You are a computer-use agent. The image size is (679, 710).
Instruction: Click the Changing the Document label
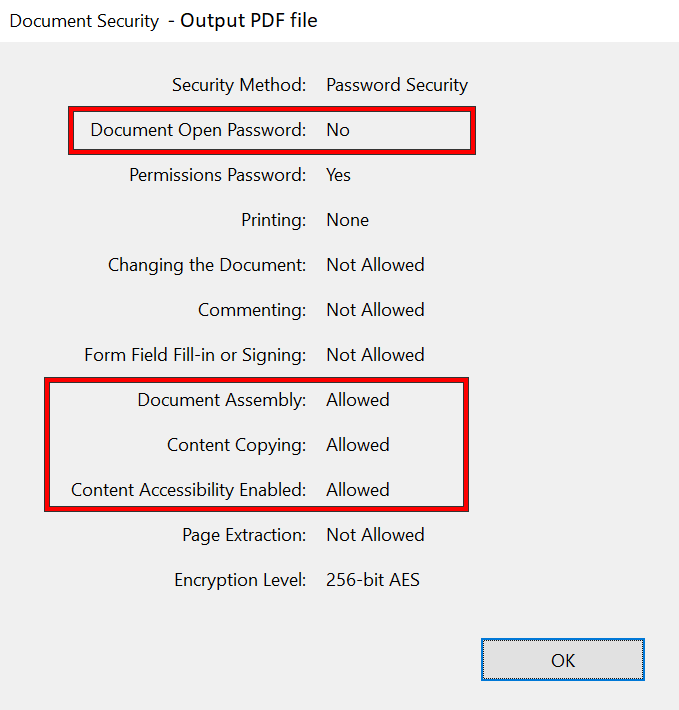[207, 265]
